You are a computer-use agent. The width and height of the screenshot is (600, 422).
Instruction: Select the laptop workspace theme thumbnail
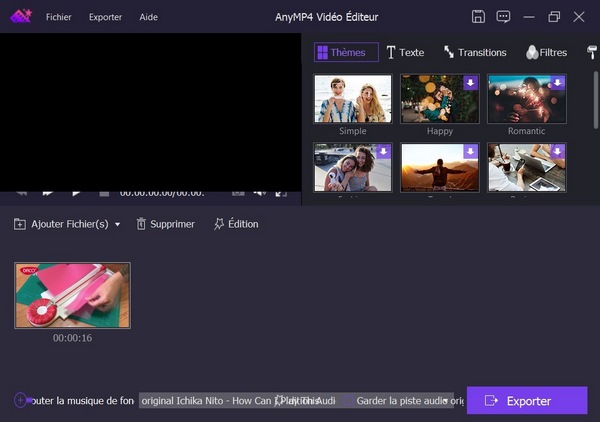click(527, 168)
